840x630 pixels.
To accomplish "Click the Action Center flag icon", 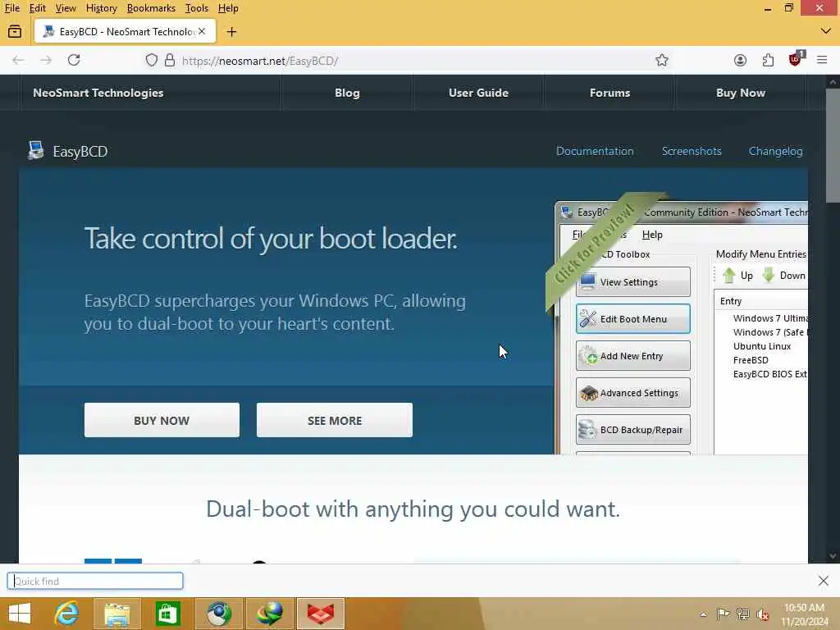I will point(723,614).
